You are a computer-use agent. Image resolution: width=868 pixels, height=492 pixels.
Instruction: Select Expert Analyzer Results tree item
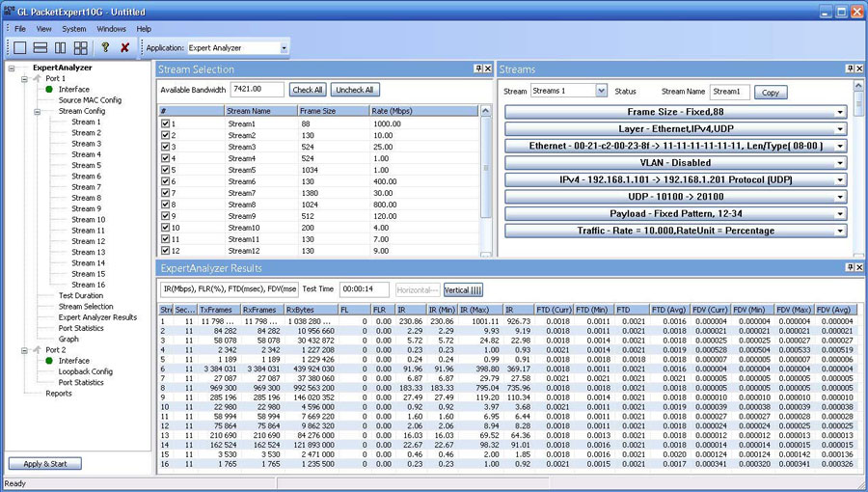pyautogui.click(x=98, y=317)
